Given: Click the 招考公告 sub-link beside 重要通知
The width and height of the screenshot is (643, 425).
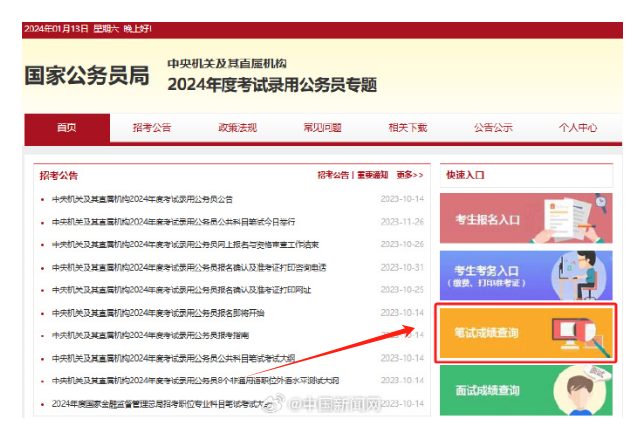Looking at the screenshot, I should tap(333, 175).
